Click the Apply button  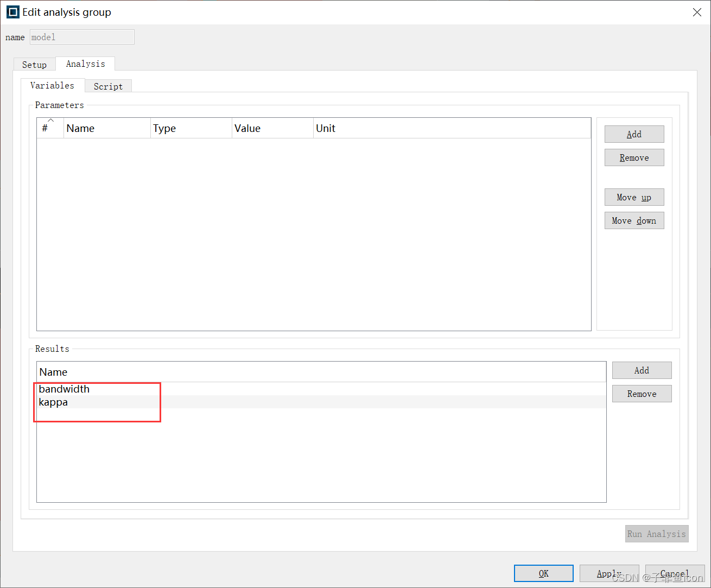(x=609, y=573)
